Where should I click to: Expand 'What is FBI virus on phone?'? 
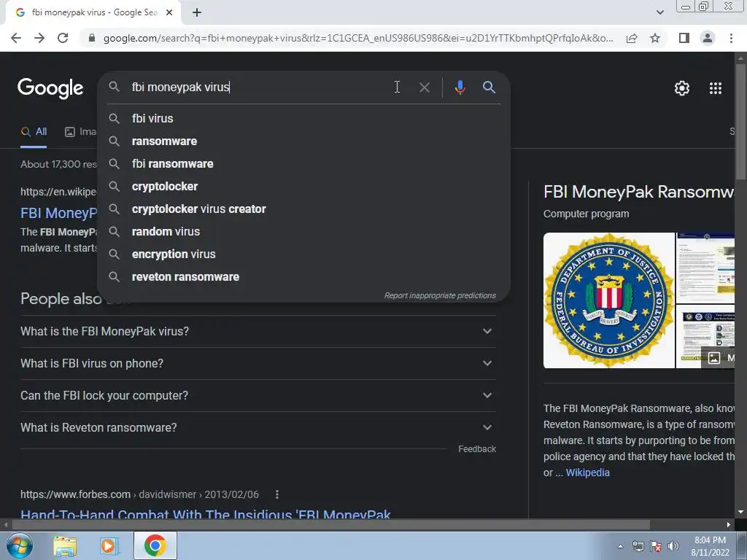(x=258, y=363)
